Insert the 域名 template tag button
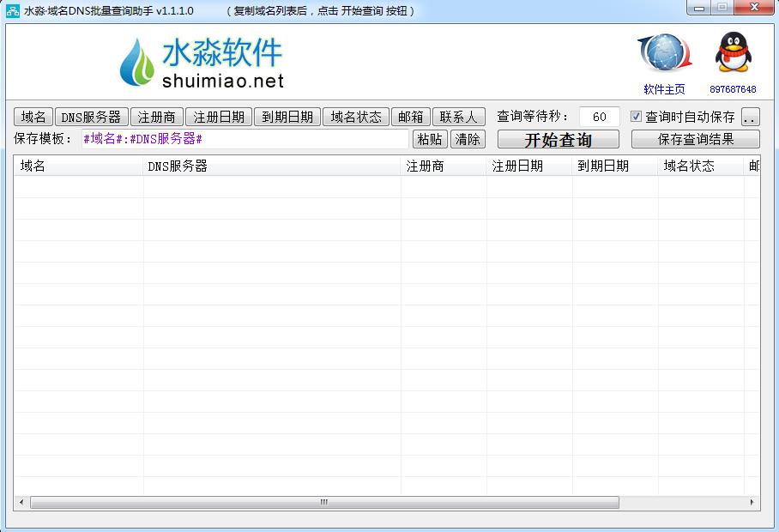The height and width of the screenshot is (532, 779). pyautogui.click(x=33, y=117)
